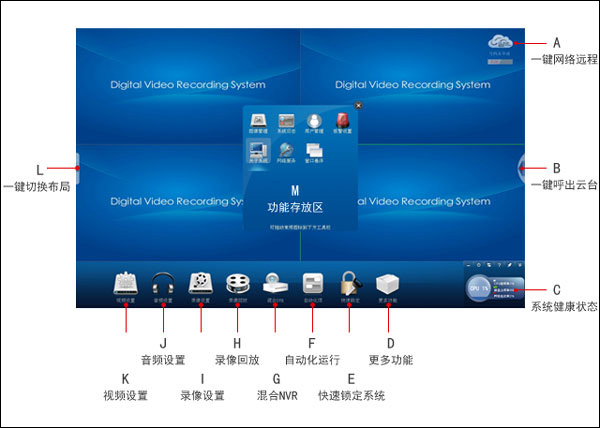
Task: Click the CPU 1% usage gauge
Action: point(478,288)
